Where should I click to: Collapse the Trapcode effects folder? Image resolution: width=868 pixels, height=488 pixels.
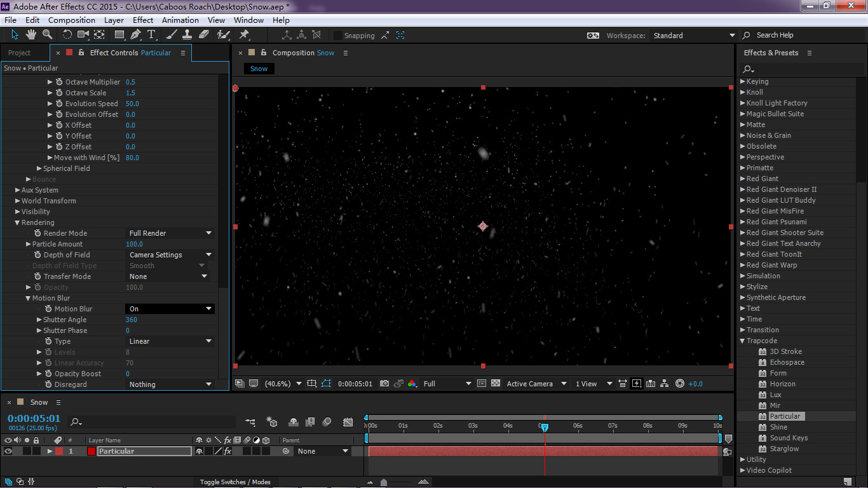[x=742, y=341]
